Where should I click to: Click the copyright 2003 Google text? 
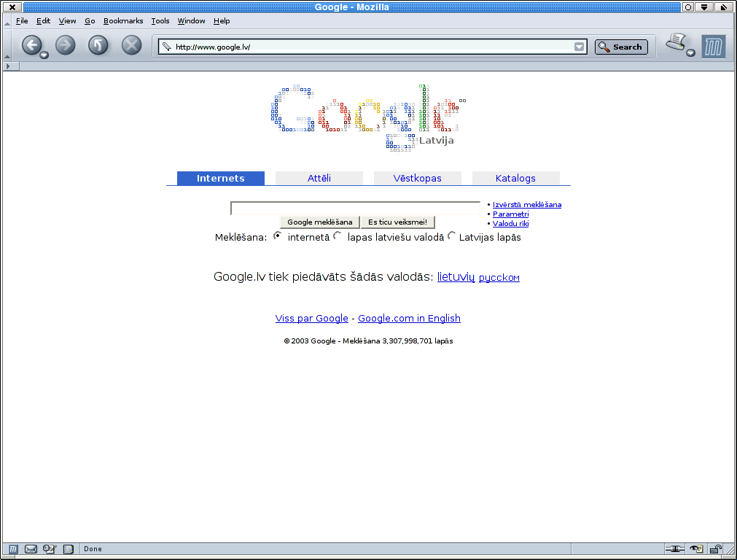pos(369,341)
